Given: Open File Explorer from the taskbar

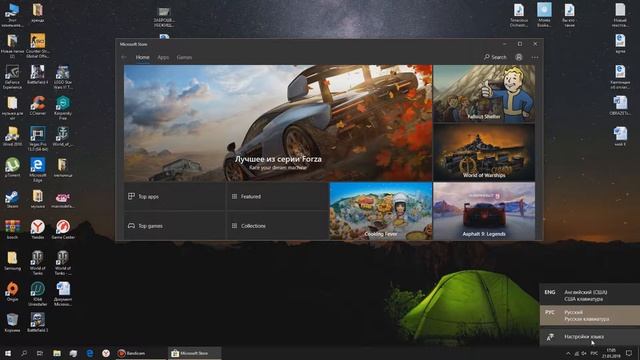Looking at the screenshot, I should pyautogui.click(x=57, y=353).
